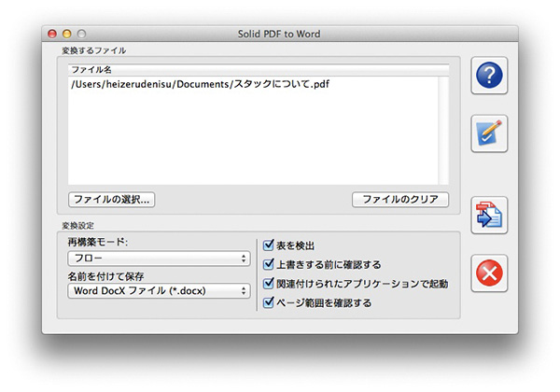Toggle the 表を検出 checkbox
This screenshot has width=560, height=392.
269,245
